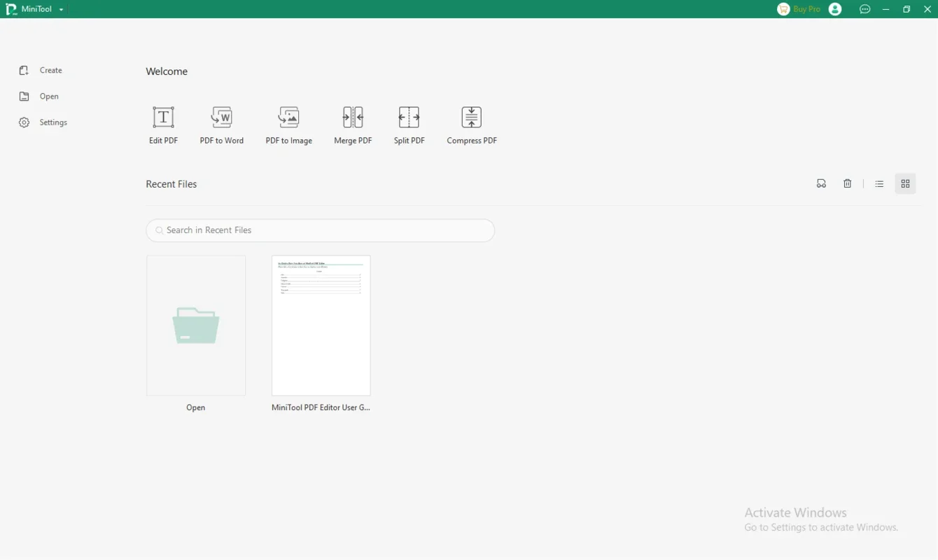Screen dimensions: 938x560
Task: Focus the Search in Recent Files box
Action: 321,230
